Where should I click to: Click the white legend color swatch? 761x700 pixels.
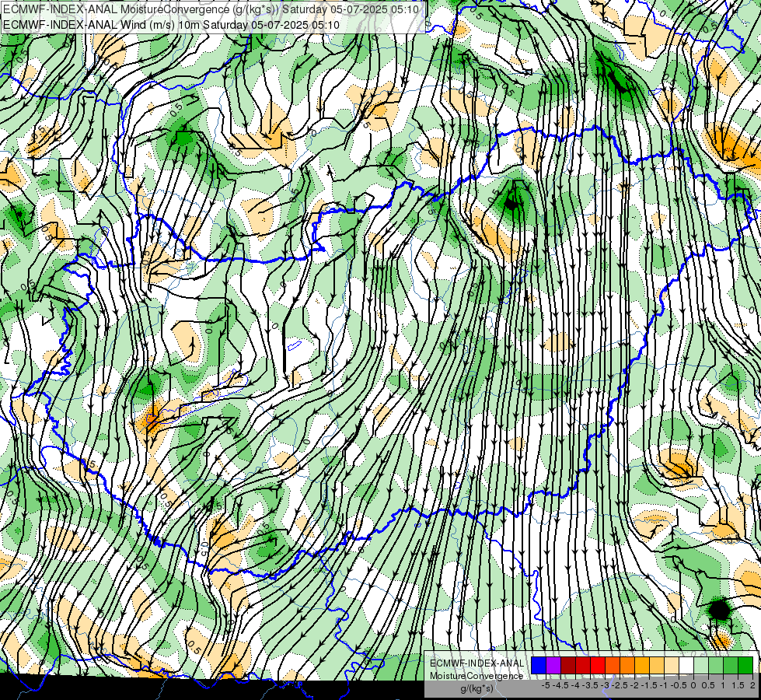[686, 665]
